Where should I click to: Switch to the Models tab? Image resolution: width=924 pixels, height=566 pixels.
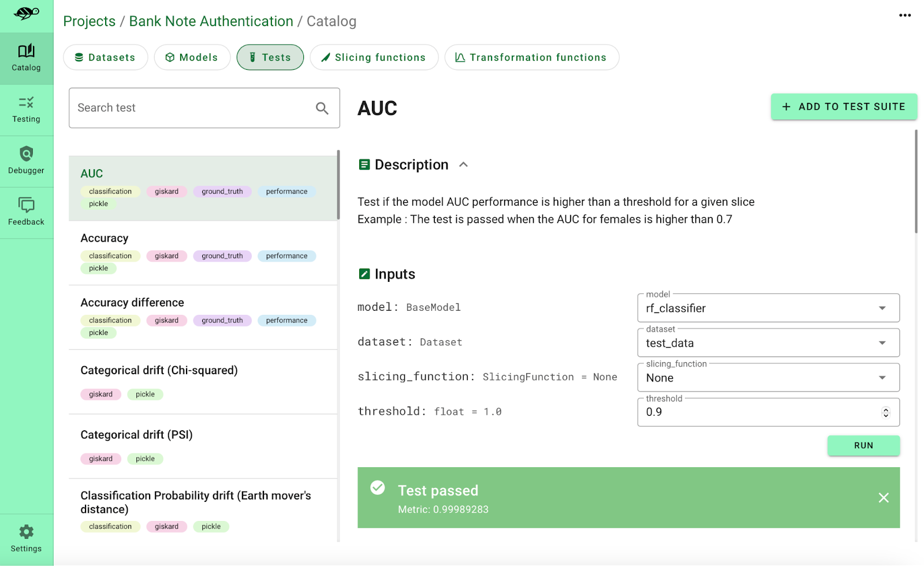point(192,57)
